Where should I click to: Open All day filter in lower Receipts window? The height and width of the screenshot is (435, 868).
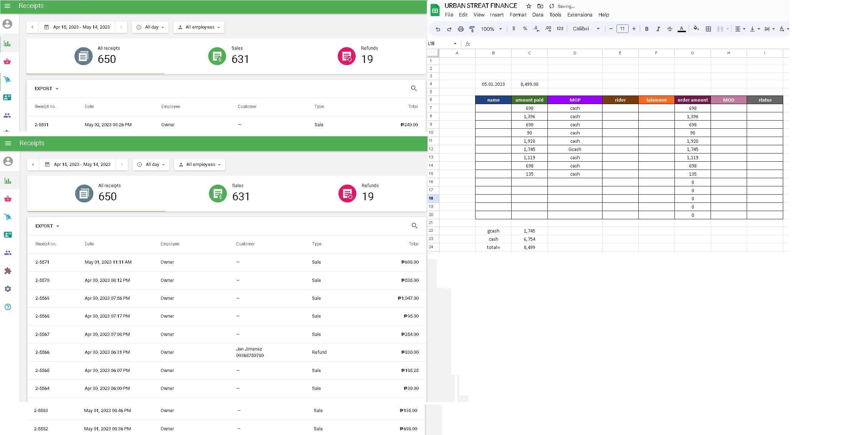click(x=151, y=165)
